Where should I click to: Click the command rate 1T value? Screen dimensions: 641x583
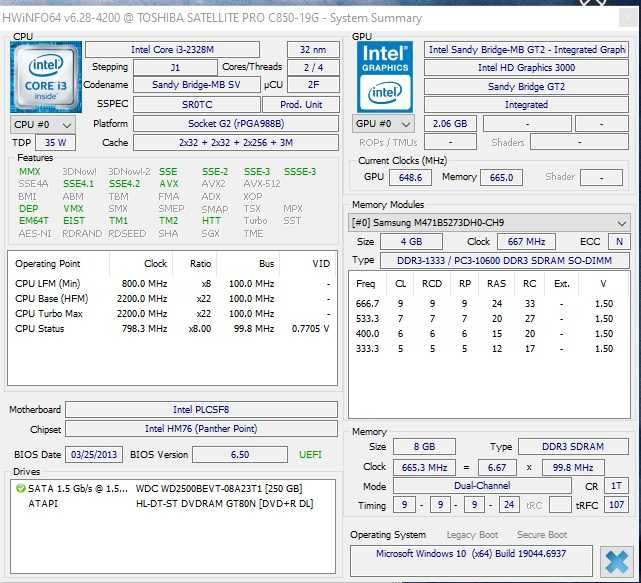click(x=616, y=486)
